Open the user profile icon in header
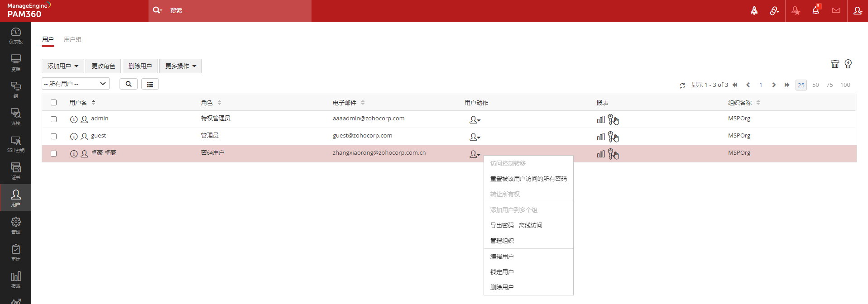The height and width of the screenshot is (304, 868). coord(858,10)
